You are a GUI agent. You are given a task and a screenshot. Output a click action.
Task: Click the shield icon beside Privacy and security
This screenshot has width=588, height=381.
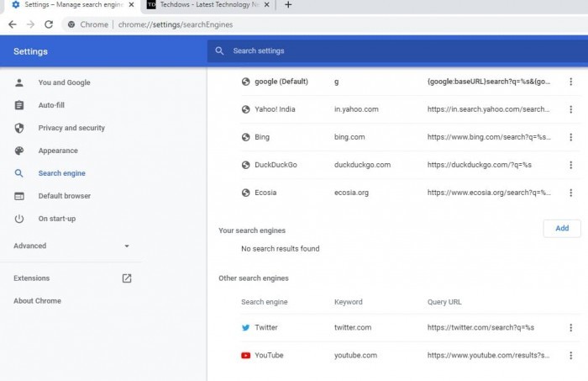point(19,128)
